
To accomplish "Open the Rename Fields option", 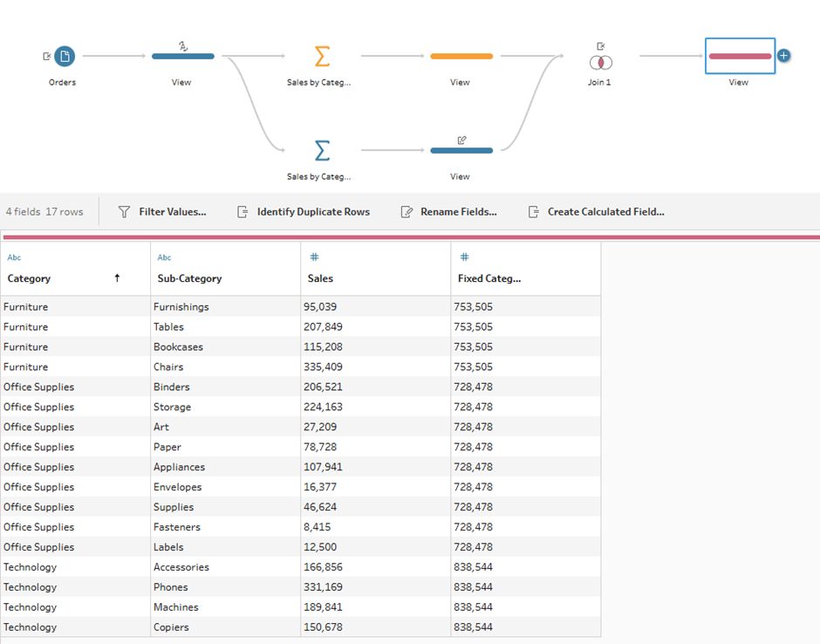I will (448, 212).
